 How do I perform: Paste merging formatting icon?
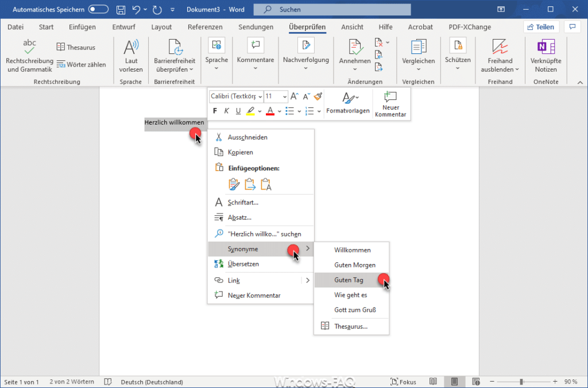click(x=250, y=184)
